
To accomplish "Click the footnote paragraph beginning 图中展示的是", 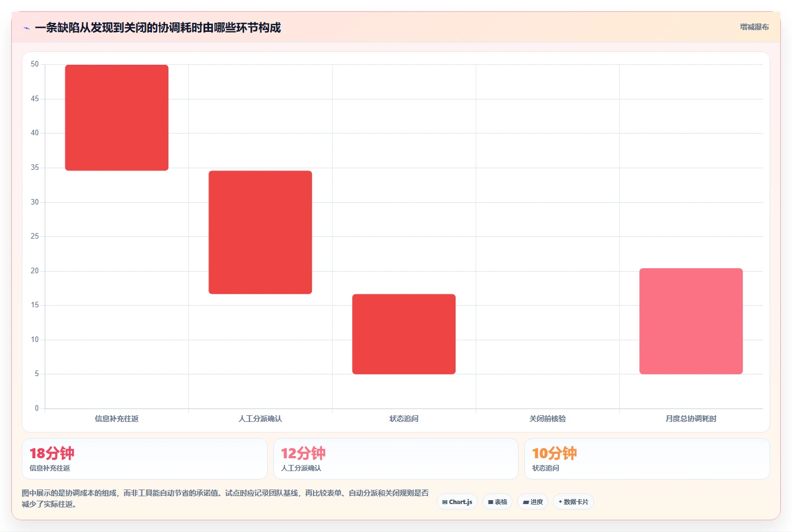I will (x=225, y=498).
